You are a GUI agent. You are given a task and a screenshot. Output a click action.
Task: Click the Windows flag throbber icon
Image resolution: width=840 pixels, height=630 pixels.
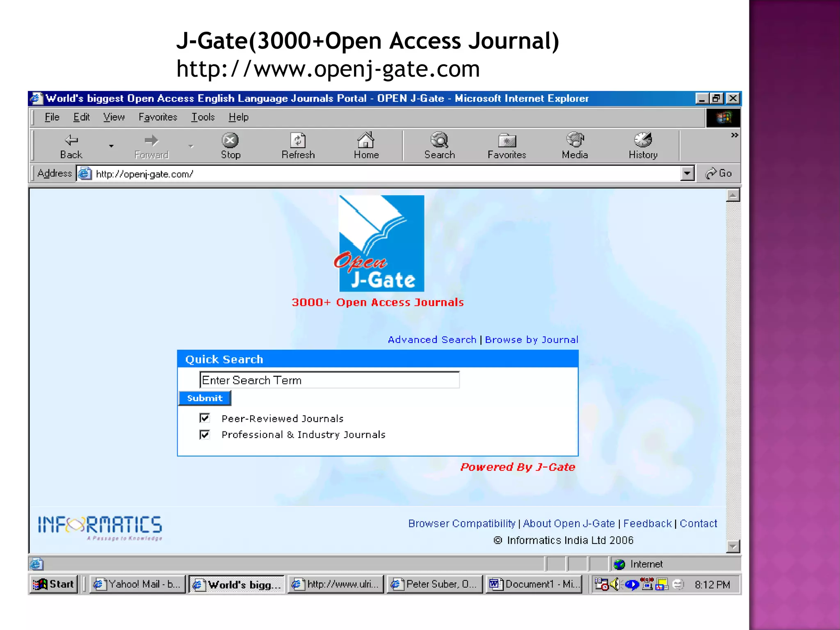(x=724, y=118)
